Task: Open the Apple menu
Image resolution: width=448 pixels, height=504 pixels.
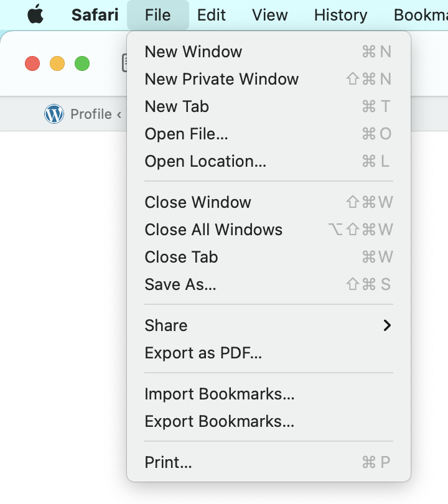Action: pyautogui.click(x=35, y=14)
